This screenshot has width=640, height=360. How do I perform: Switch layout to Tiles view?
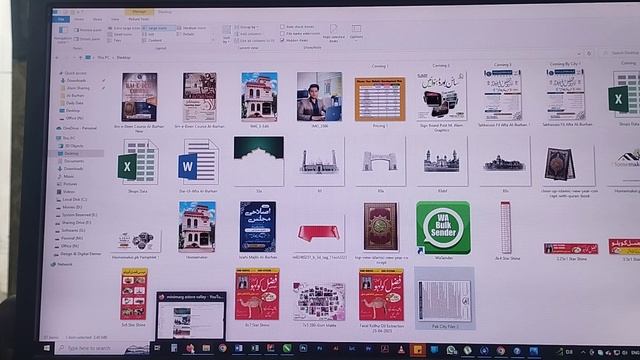(115, 40)
